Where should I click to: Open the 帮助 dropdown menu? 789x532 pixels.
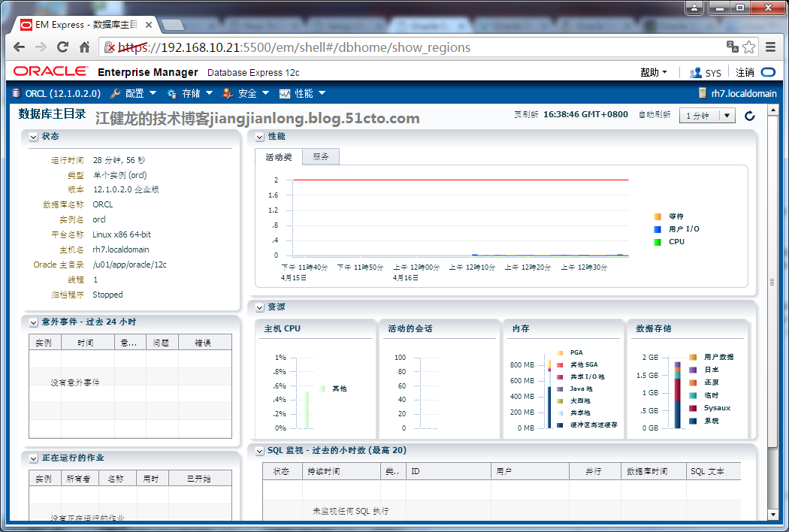pyautogui.click(x=654, y=72)
